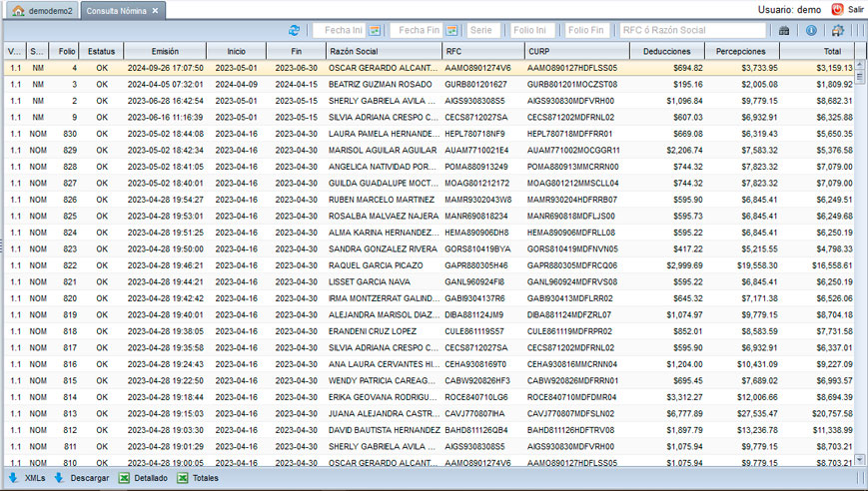Click the Deducciones value $3,312.27

685,397
